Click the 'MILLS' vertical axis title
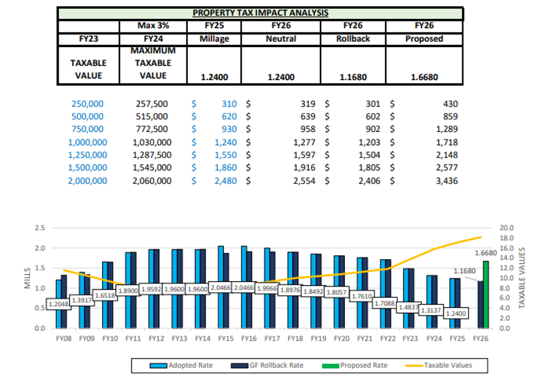This screenshot has width=535, height=392. 28,278
